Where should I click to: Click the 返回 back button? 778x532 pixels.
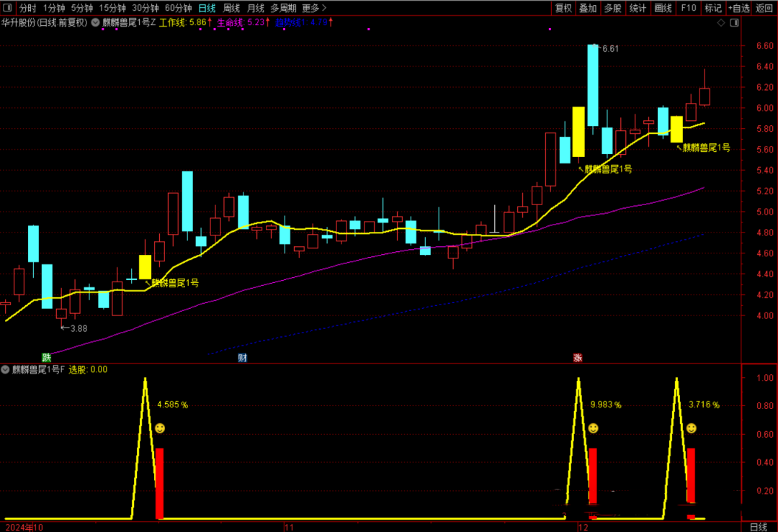(764, 9)
